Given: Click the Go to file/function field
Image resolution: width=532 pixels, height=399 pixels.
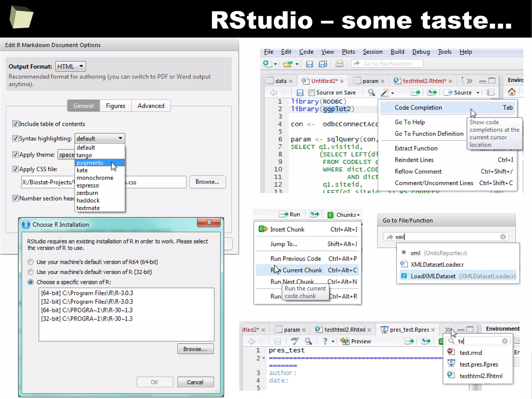Looking at the screenshot, I should tap(387, 64).
